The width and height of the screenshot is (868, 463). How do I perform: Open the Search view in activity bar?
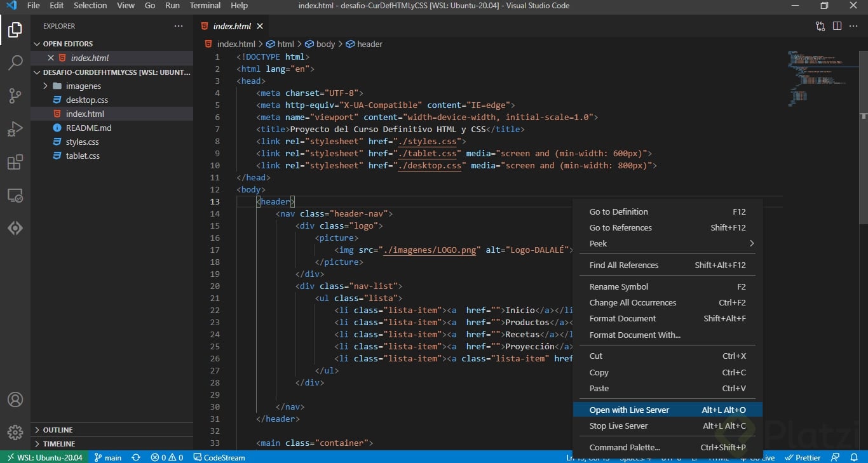tap(15, 62)
